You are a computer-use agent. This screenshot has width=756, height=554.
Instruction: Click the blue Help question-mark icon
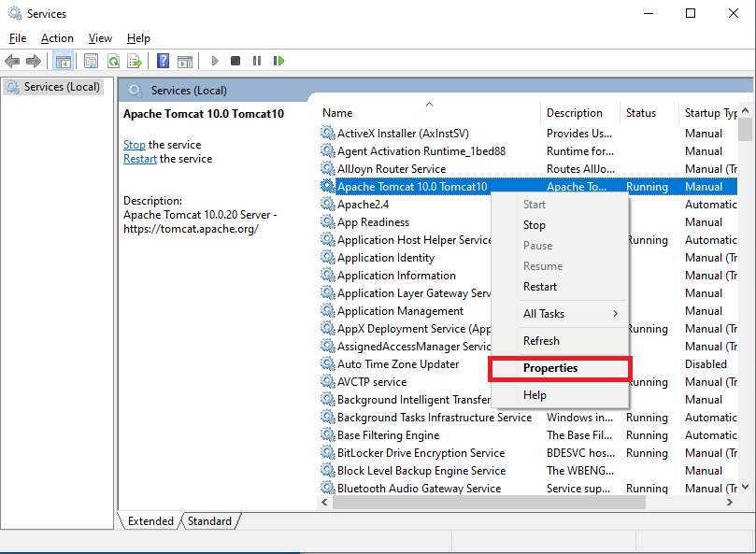pos(164,61)
